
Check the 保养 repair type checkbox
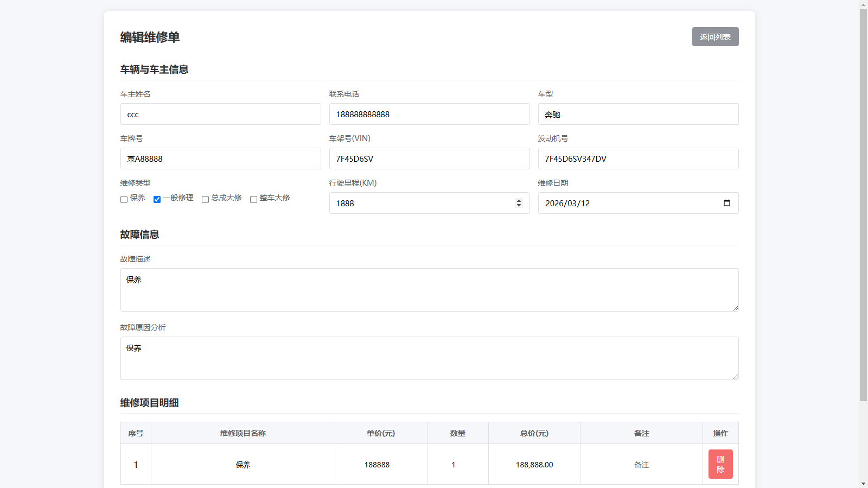click(124, 199)
